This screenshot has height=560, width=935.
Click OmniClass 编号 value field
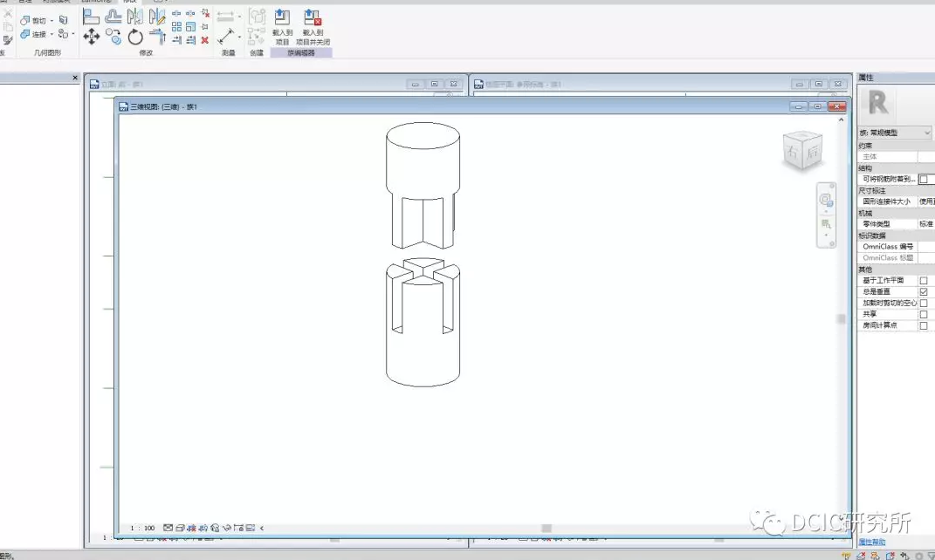pyautogui.click(x=926, y=246)
